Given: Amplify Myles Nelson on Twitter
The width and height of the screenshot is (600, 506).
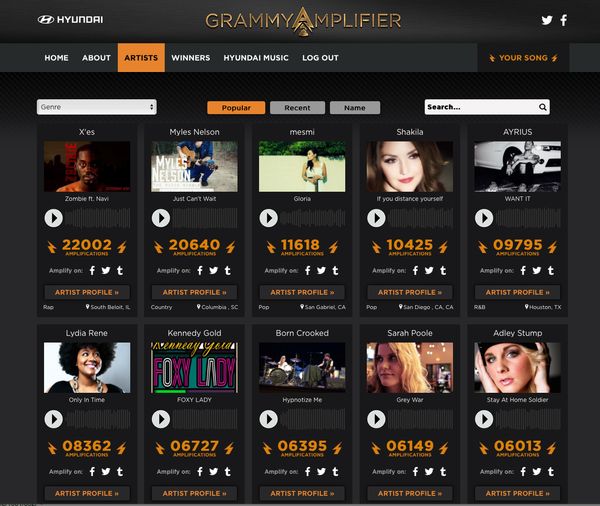Looking at the screenshot, I should point(214,271).
